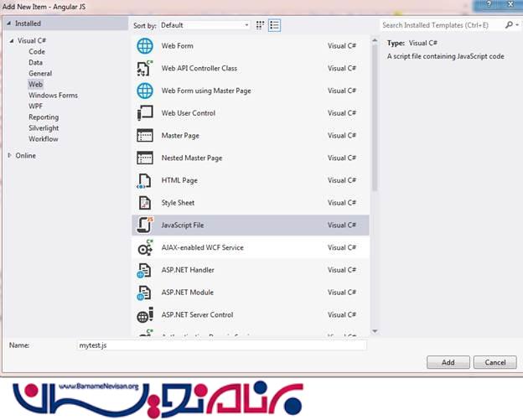Click the ASP.NET Handler icon
Image resolution: width=523 pixels, height=420 pixels.
click(144, 270)
